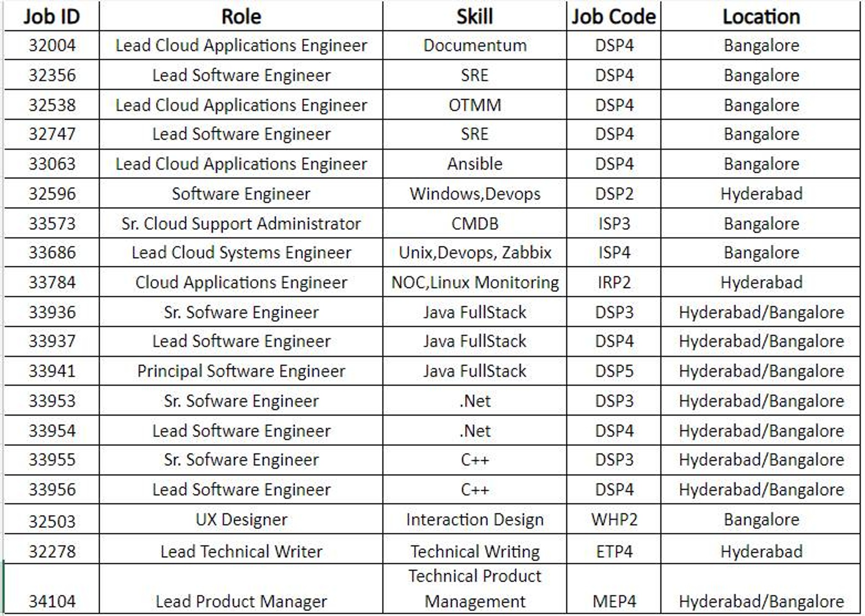Click Job ID cell 34104

[52, 589]
